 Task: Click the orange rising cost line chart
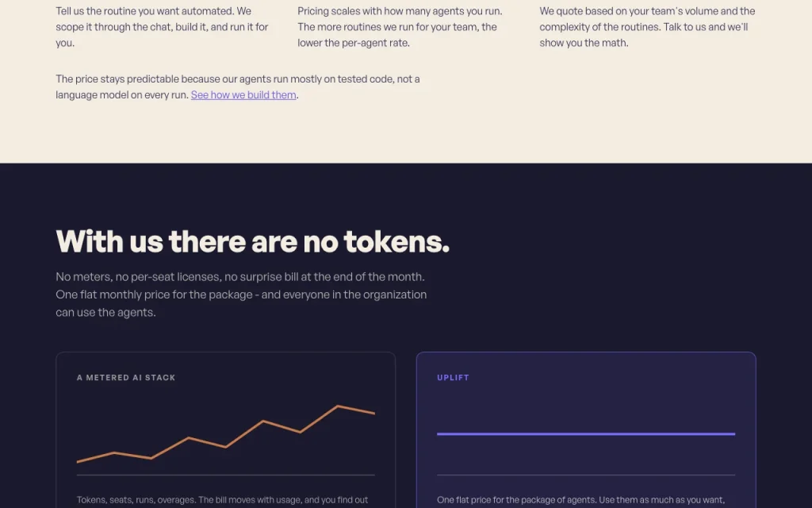tap(226, 434)
